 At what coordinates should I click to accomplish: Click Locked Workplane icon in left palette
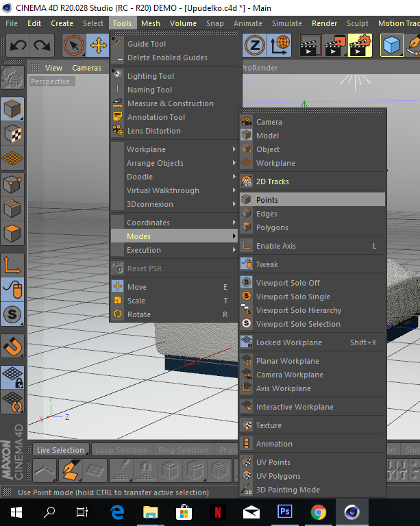point(12,377)
